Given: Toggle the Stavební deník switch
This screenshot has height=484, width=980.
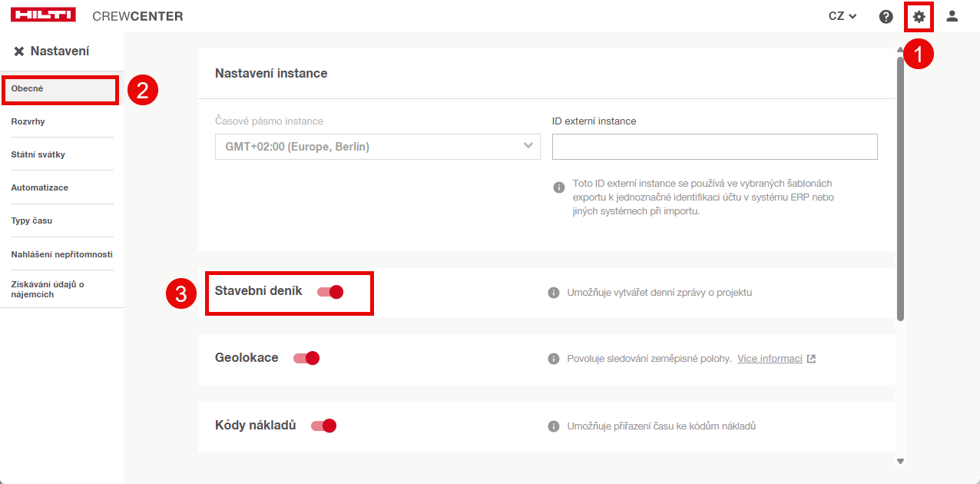Looking at the screenshot, I should click(x=330, y=292).
